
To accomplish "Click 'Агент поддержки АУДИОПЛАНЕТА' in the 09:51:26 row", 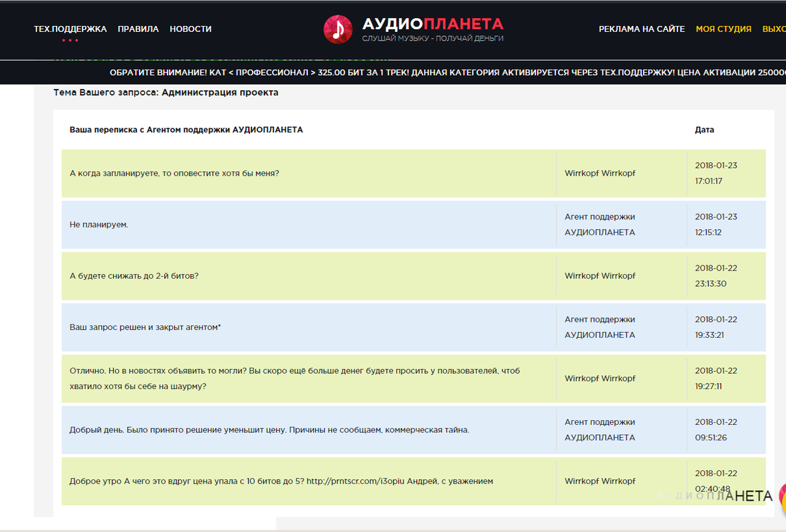I will (x=600, y=430).
